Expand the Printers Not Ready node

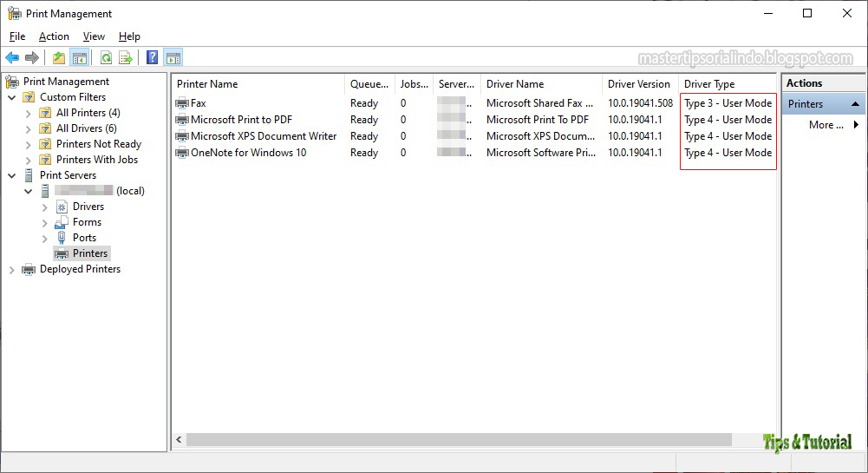(29, 145)
